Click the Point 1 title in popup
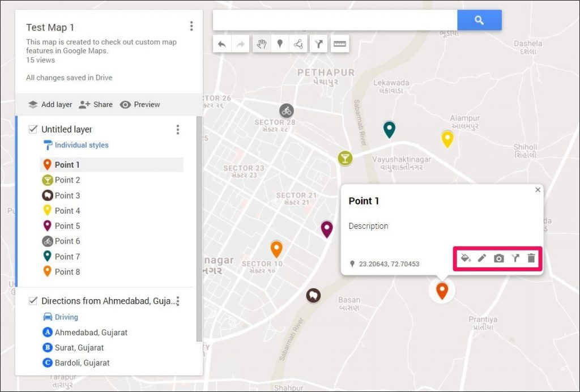 tap(364, 201)
